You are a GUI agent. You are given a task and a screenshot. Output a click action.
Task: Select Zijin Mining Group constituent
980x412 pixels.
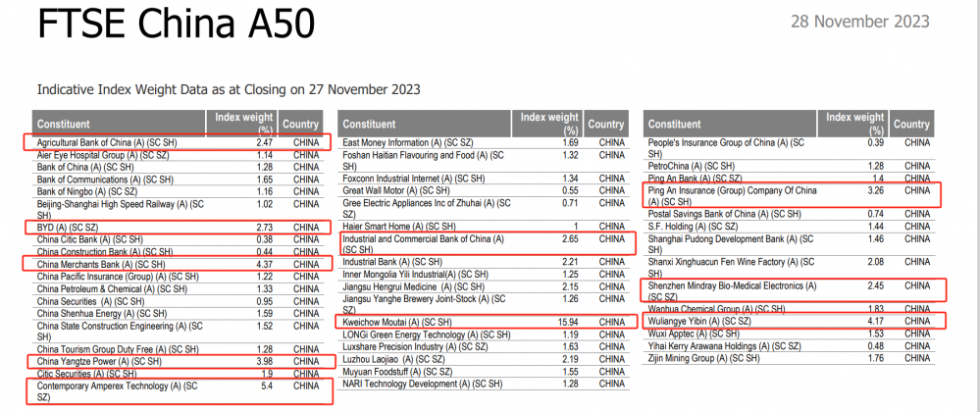703,358
